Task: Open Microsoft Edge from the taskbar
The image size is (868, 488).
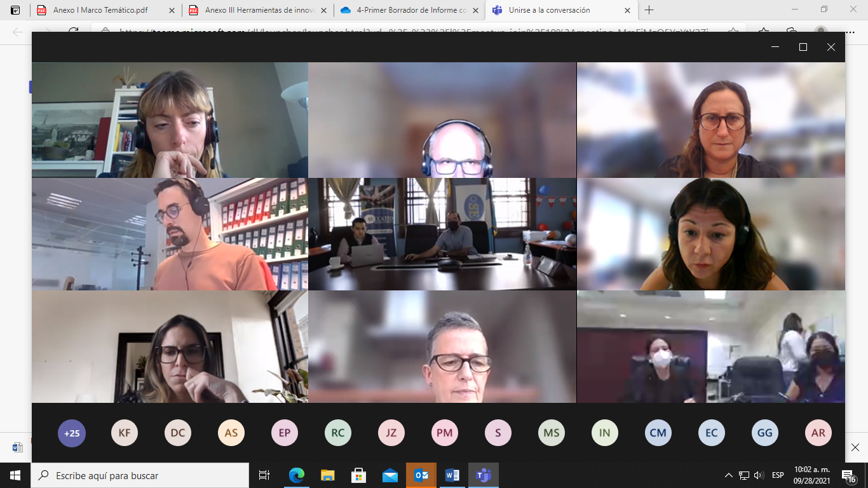Action: (x=297, y=475)
